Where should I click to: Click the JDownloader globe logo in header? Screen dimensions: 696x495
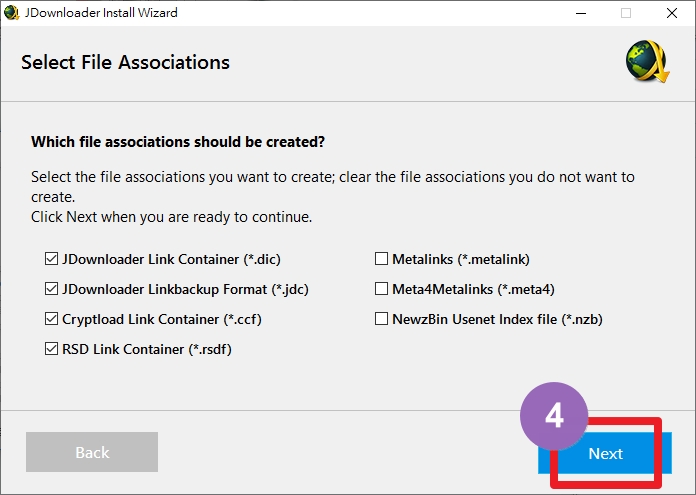648,62
